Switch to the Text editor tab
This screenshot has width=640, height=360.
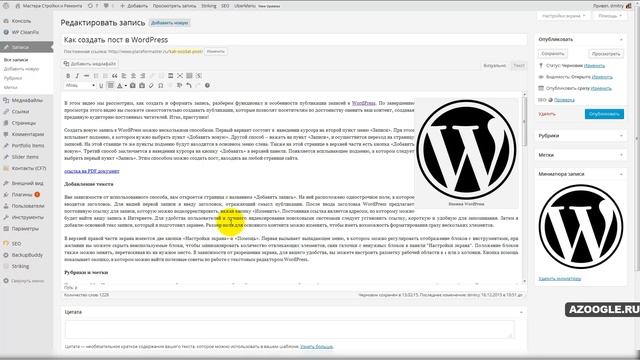pos(519,65)
